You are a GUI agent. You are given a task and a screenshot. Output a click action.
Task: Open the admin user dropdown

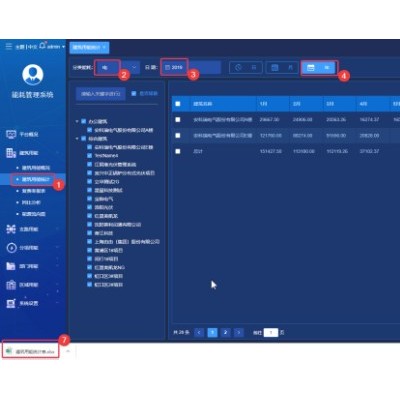[56, 47]
